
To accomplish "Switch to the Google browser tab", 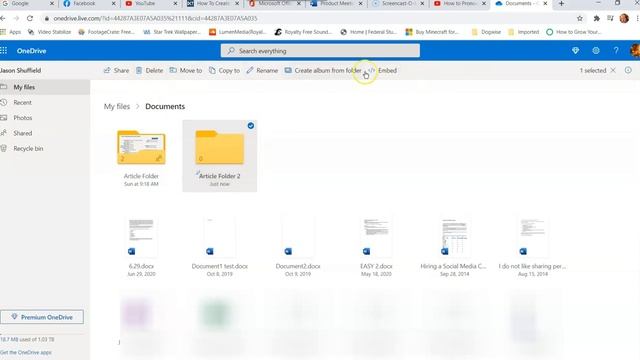I will coord(28,3).
